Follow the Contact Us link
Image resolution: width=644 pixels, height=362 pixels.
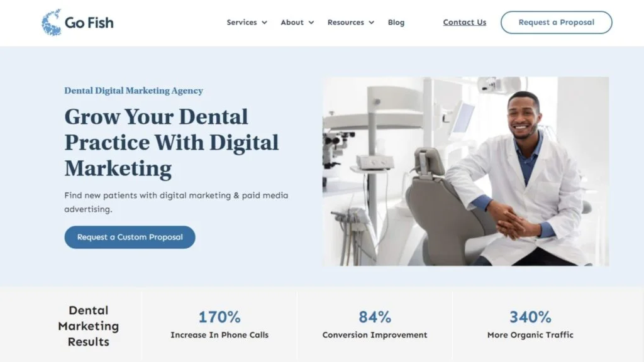pyautogui.click(x=465, y=22)
